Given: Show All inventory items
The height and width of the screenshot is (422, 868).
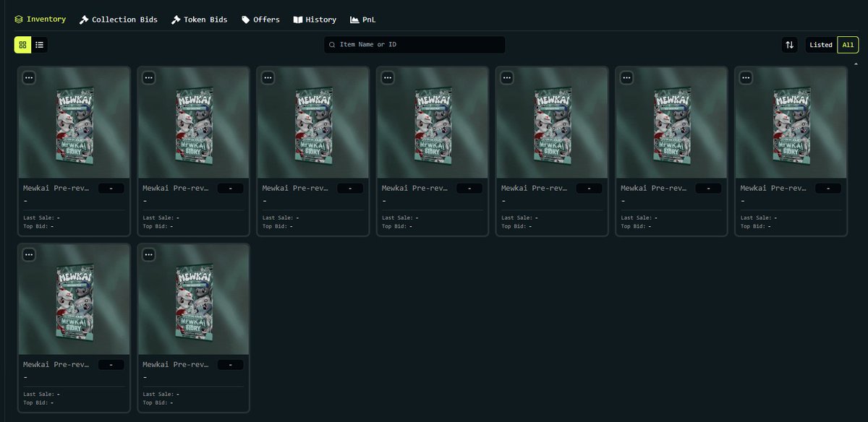Looking at the screenshot, I should [848, 45].
